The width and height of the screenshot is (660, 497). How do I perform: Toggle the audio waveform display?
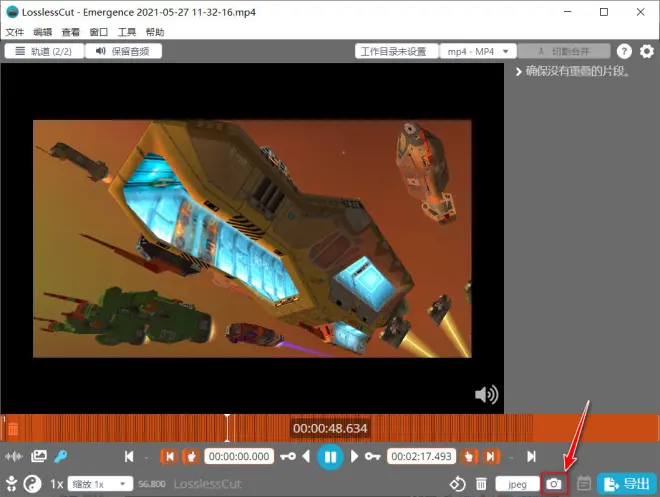pos(14,457)
